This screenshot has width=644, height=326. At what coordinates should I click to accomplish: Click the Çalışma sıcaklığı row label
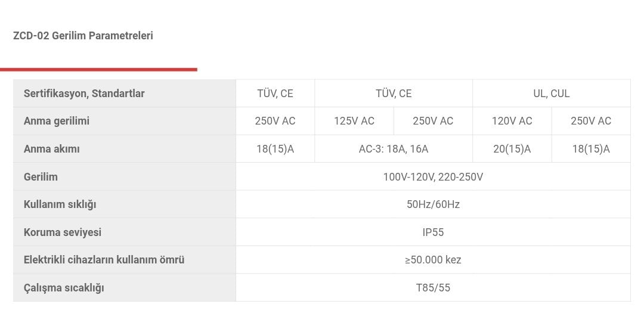click(64, 288)
